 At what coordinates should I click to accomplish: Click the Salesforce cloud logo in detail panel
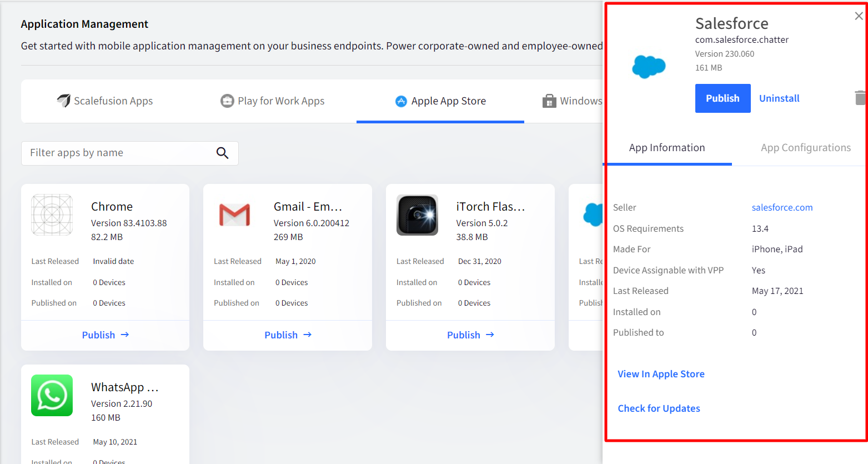[x=649, y=67]
